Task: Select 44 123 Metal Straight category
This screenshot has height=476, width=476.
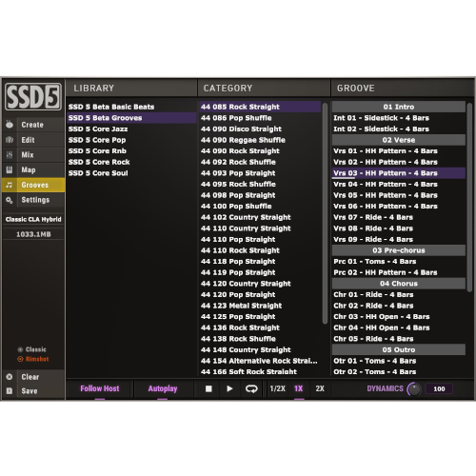Action: (x=260, y=306)
